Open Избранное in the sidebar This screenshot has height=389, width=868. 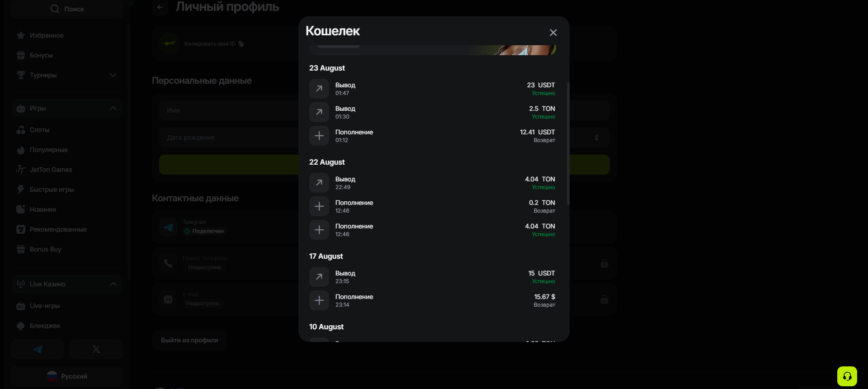(46, 35)
